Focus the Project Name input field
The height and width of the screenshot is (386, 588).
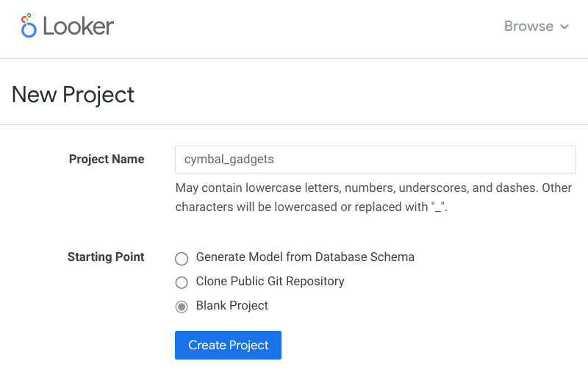[x=375, y=160]
